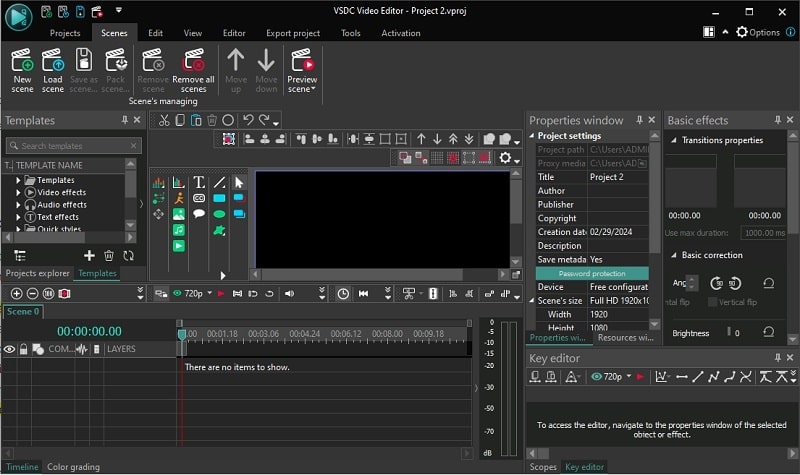Open Preview scene button

click(x=302, y=70)
